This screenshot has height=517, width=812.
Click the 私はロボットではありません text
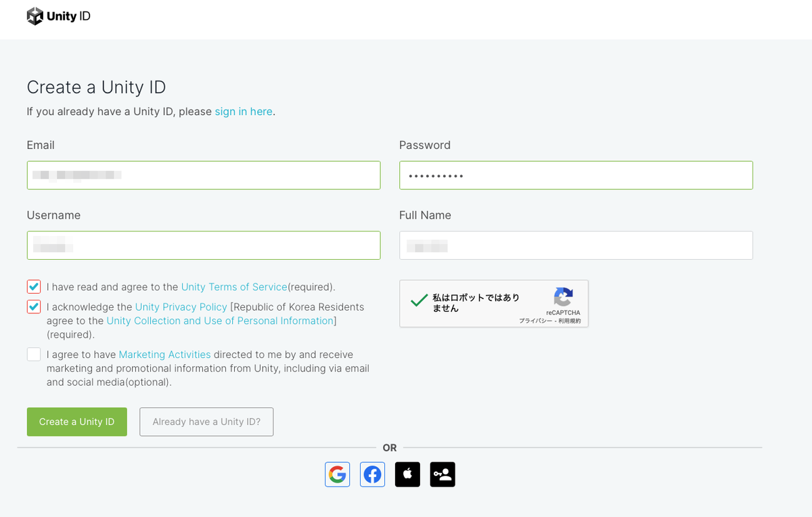pyautogui.click(x=476, y=302)
